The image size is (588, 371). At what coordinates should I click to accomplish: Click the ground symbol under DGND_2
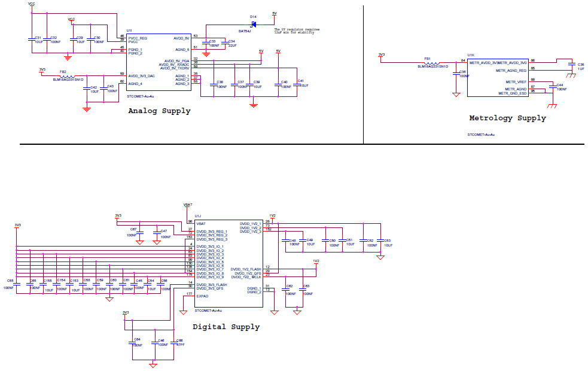coord(273,313)
